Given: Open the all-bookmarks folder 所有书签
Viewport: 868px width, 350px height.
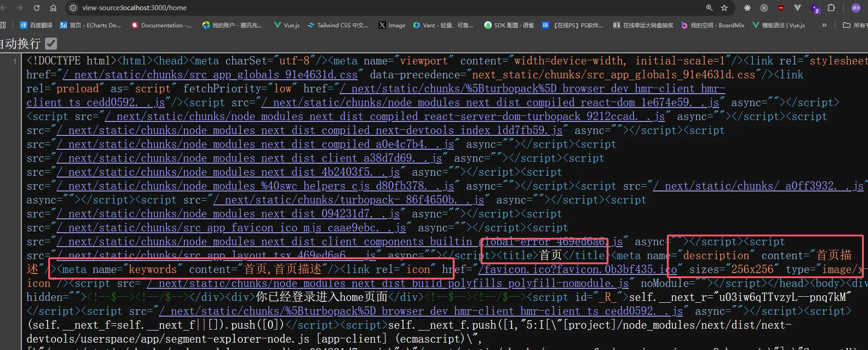Looking at the screenshot, I should click(x=855, y=25).
